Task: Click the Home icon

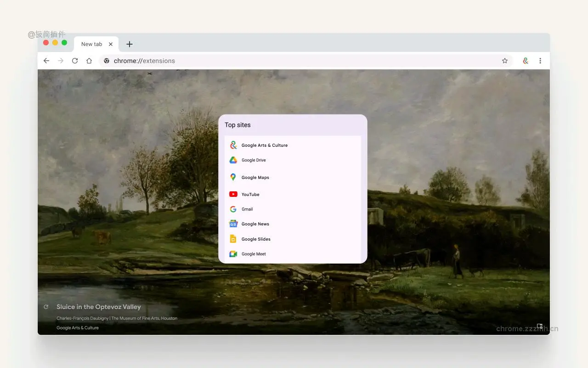Action: tap(89, 60)
